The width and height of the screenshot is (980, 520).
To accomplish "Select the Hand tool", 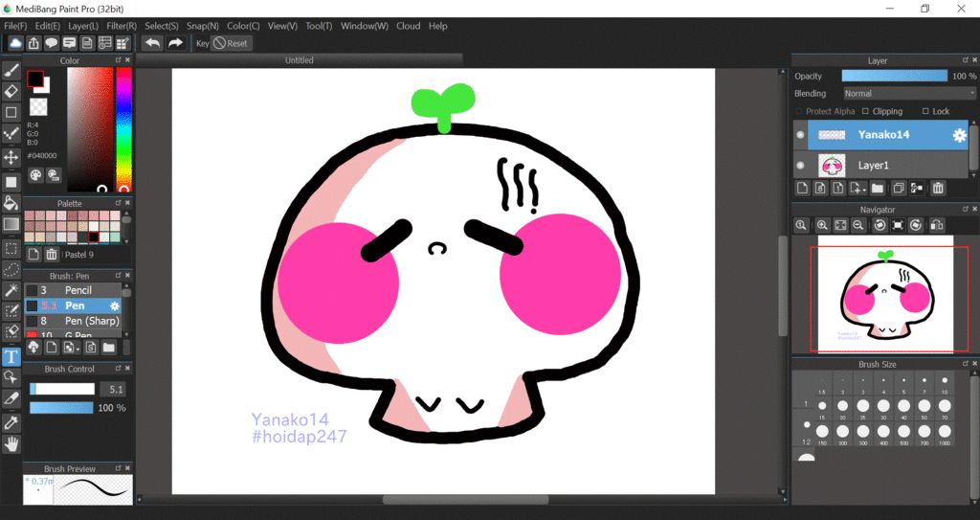I will point(11,445).
